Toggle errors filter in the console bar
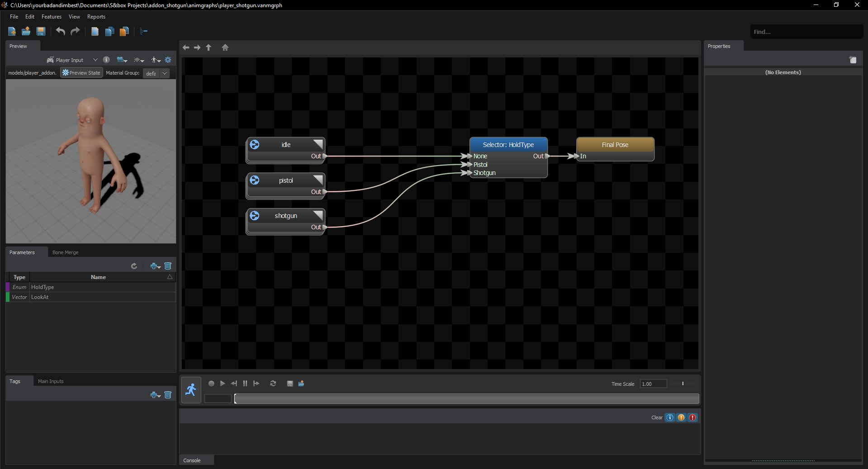Viewport: 868px width, 469px height. 692,417
